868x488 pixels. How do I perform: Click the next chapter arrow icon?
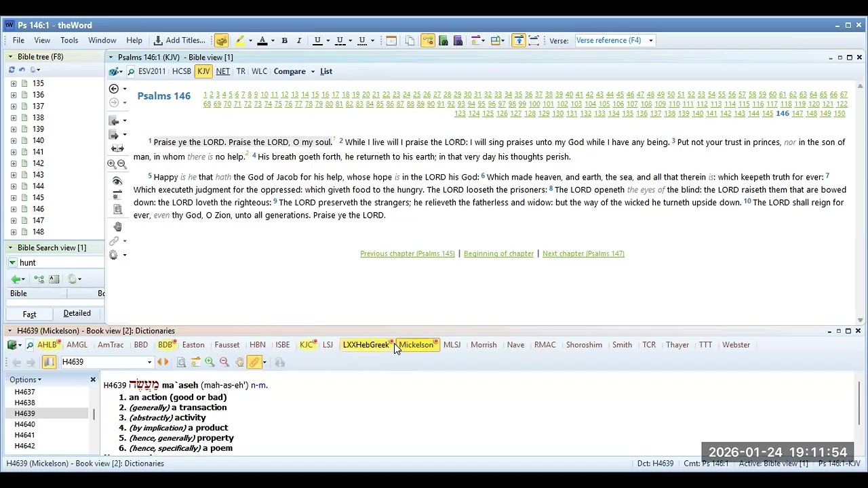click(115, 134)
